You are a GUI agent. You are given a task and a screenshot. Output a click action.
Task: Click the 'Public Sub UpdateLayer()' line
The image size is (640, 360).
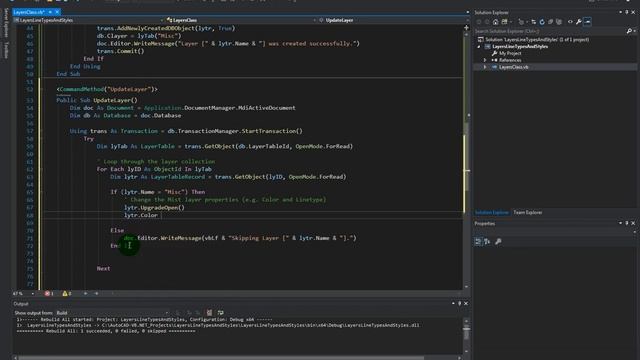[x=97, y=100]
